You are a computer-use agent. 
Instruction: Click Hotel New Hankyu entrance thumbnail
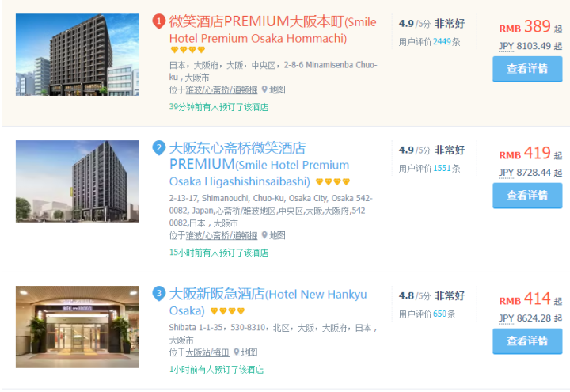(x=77, y=327)
